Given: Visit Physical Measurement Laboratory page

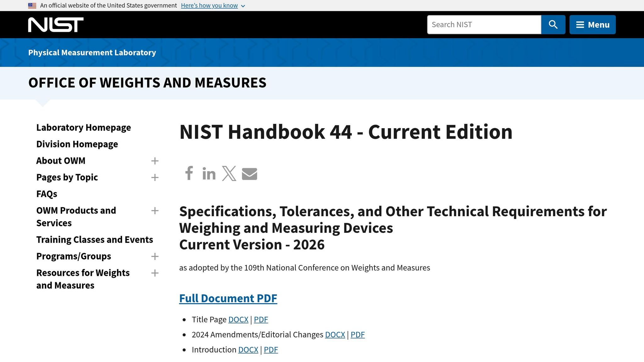Looking at the screenshot, I should point(92,52).
